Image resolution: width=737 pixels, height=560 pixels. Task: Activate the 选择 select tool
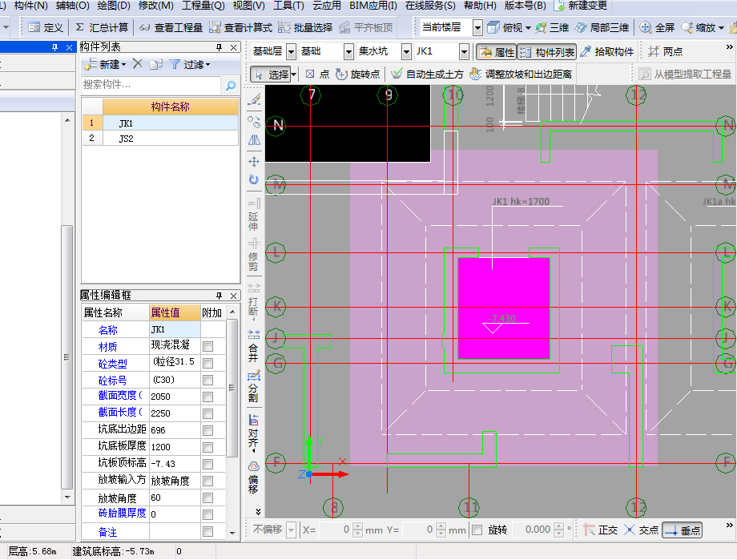coord(271,75)
